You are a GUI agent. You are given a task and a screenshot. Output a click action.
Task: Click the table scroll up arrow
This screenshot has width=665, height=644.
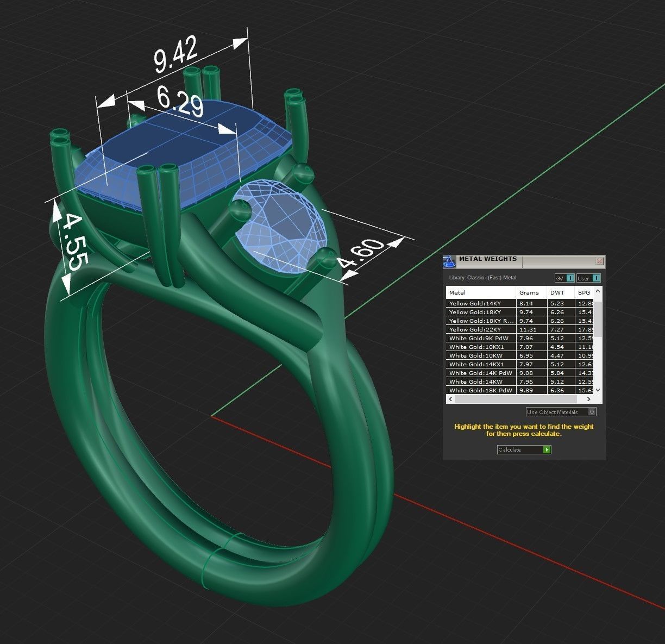point(598,290)
